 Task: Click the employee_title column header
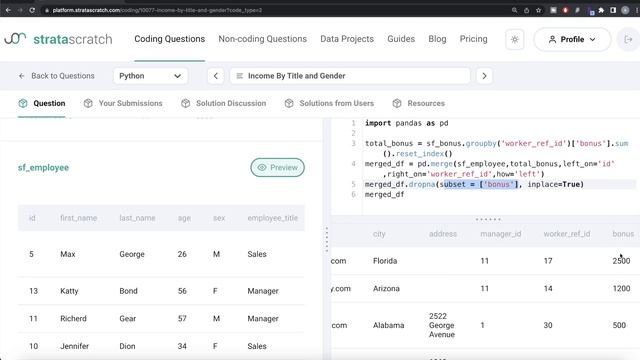point(273,218)
